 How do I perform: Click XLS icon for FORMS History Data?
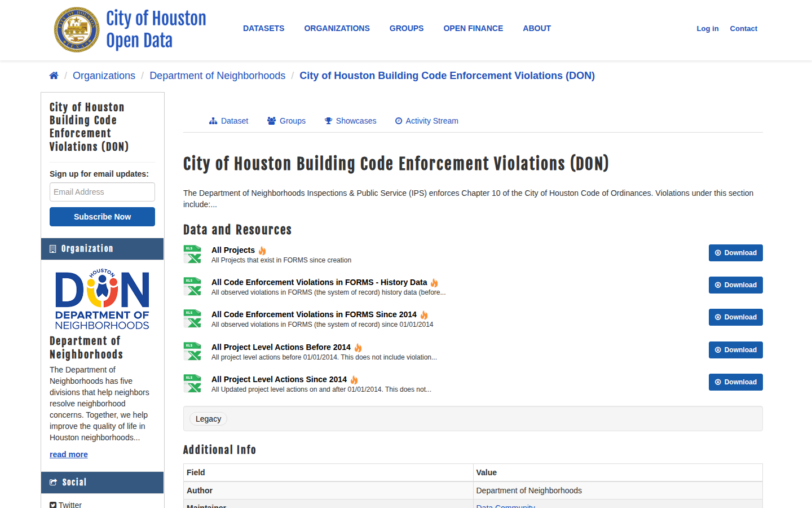tap(192, 286)
